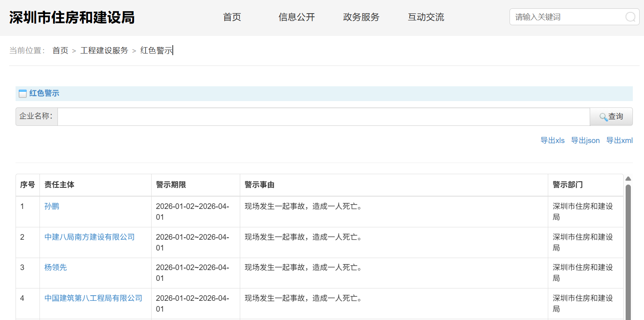Click the scrollbar up arrow of the table
This screenshot has width=644, height=320.
tap(628, 179)
